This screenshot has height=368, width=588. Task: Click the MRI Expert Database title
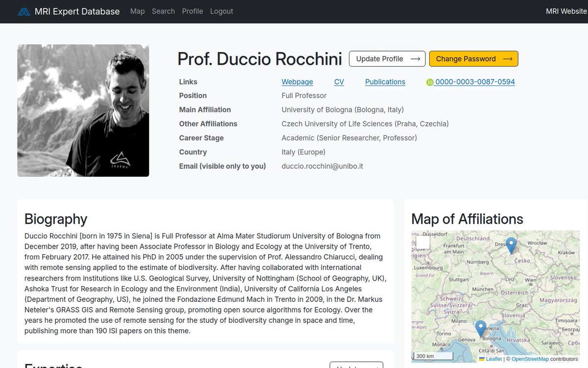[x=77, y=11]
